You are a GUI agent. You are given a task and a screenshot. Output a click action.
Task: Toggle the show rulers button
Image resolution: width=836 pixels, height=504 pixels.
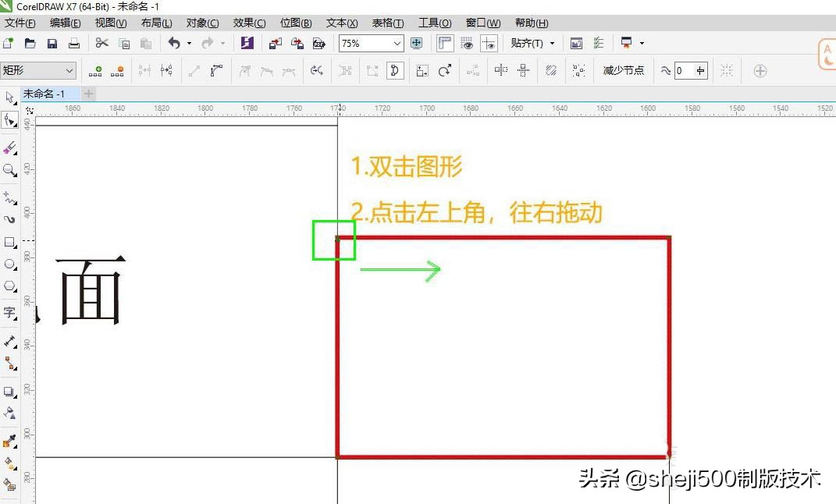[445, 44]
